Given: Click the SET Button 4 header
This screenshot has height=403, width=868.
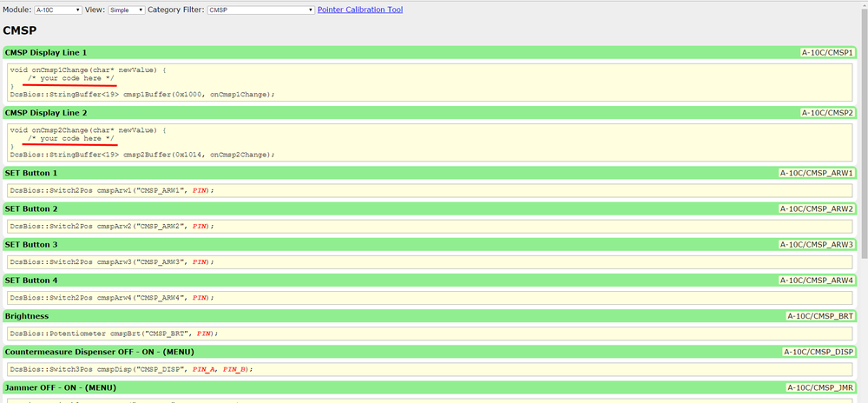Looking at the screenshot, I should (430, 281).
